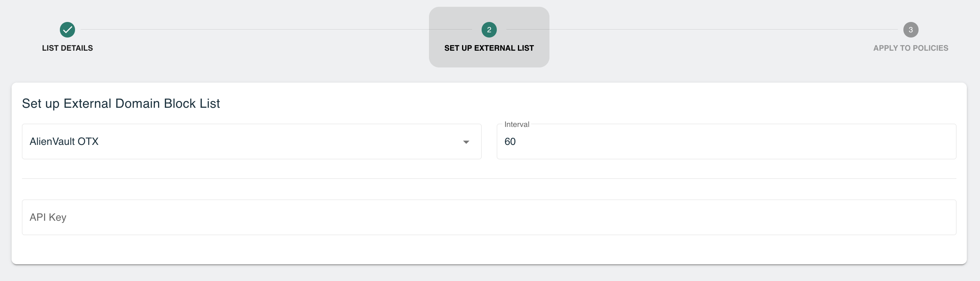
Task: Click the green checkmark on List Details step
Action: 67,30
